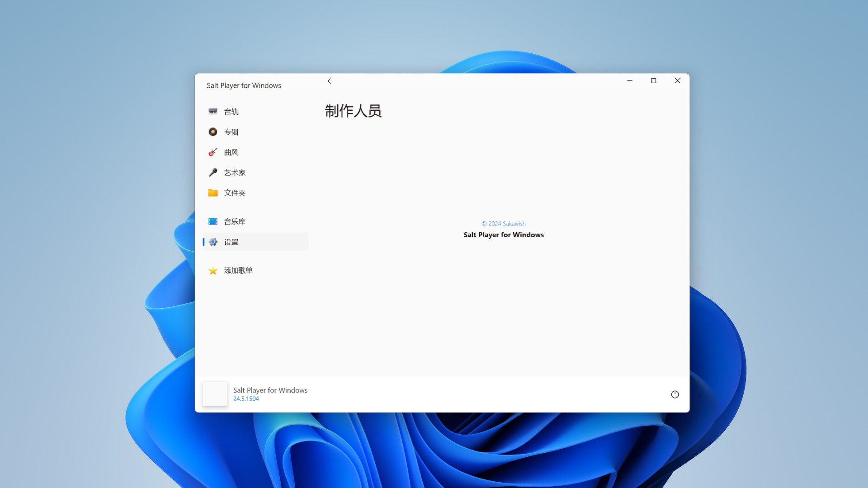The height and width of the screenshot is (488, 868).
Task: Click the star icon to 添加歌单 add playlist
Action: pos(213,270)
